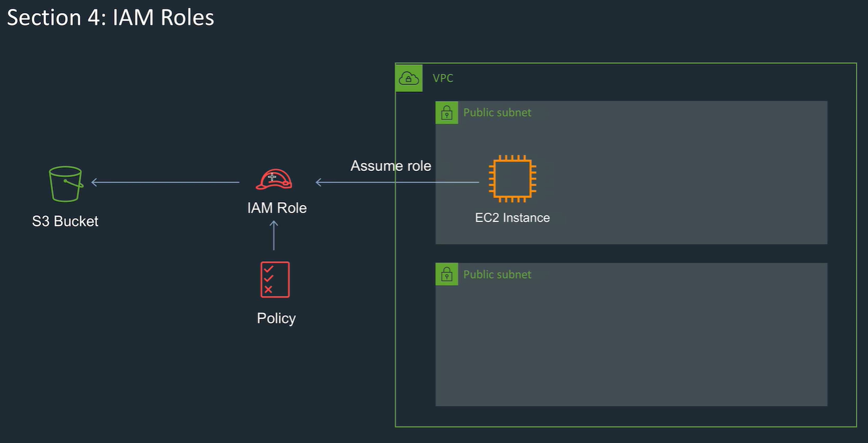Click the padlock icon on the lower Public subnet

(x=447, y=274)
